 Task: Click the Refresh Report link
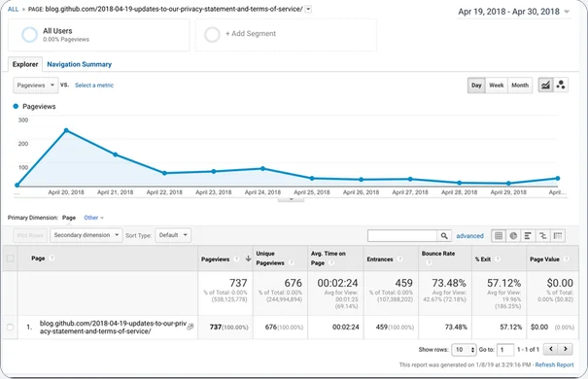click(554, 364)
